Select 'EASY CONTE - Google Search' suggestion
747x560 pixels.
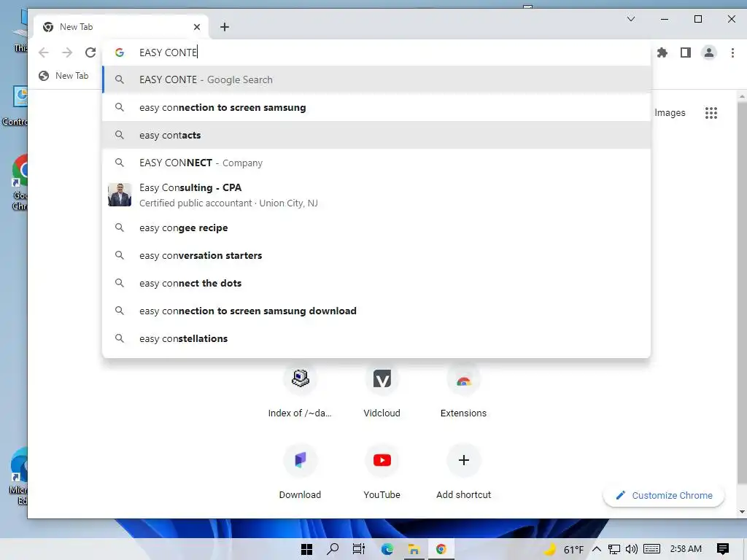[376, 79]
